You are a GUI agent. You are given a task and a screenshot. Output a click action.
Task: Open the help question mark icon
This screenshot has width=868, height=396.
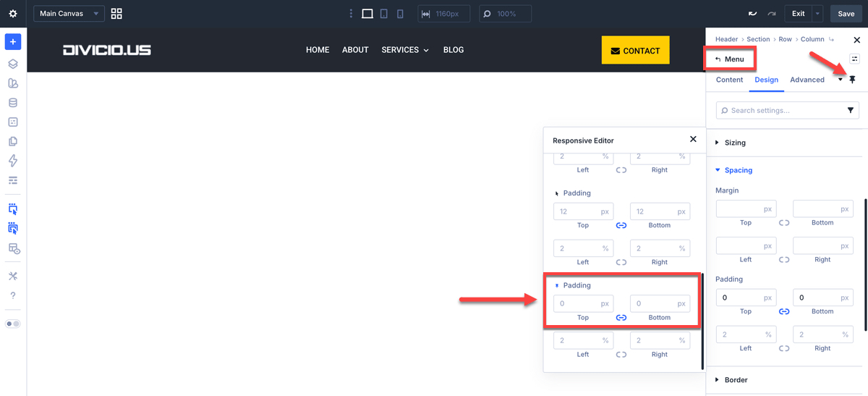[x=13, y=295]
